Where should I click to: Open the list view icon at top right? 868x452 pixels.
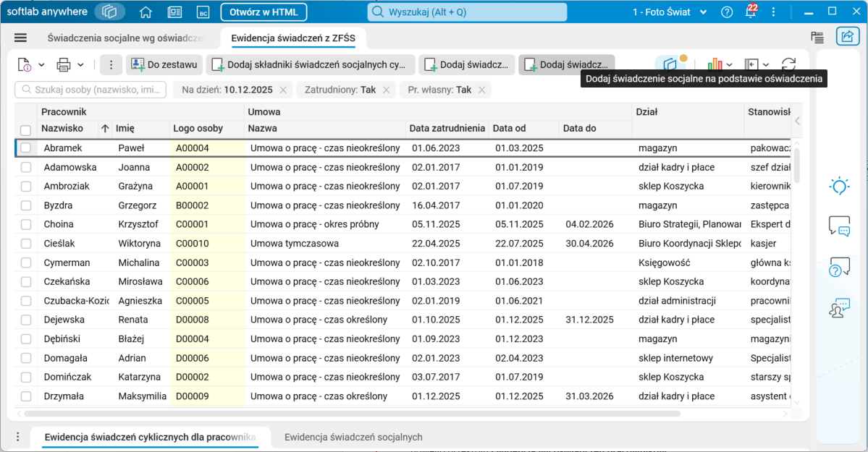tap(817, 38)
